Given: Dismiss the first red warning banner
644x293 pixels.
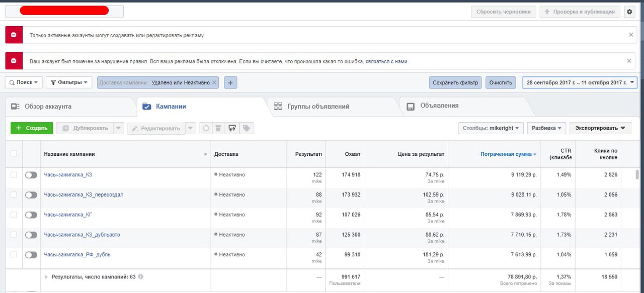Looking at the screenshot, I should (631, 35).
